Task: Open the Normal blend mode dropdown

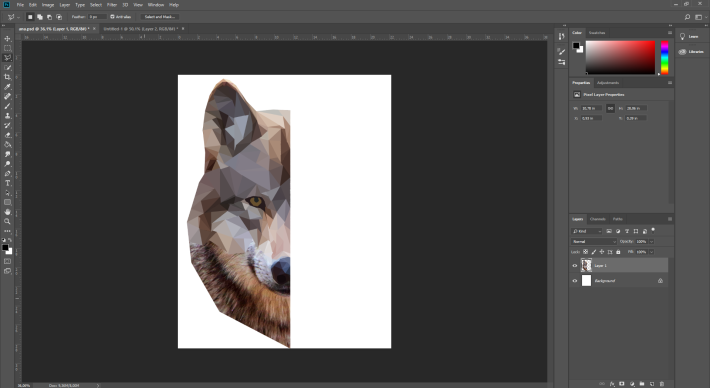Action: pos(594,241)
